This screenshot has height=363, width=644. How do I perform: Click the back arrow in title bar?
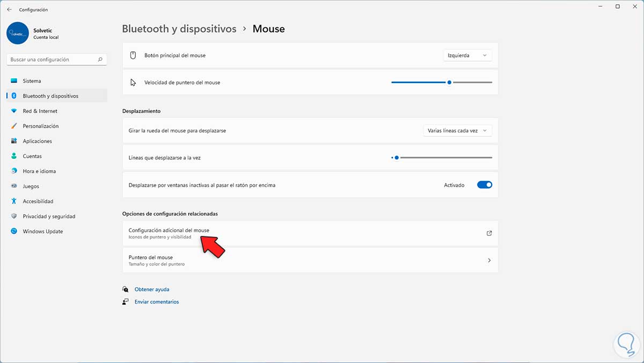(x=9, y=10)
